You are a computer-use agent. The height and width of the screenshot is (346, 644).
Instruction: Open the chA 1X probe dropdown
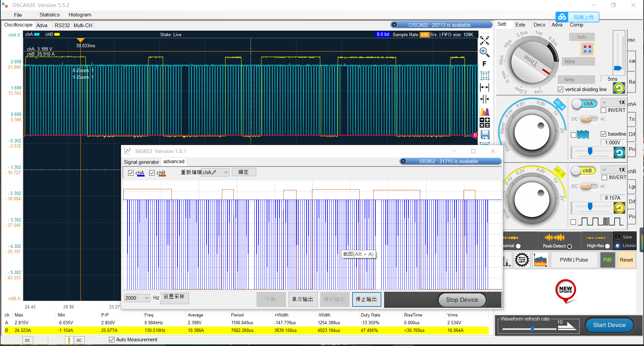pyautogui.click(x=613, y=102)
